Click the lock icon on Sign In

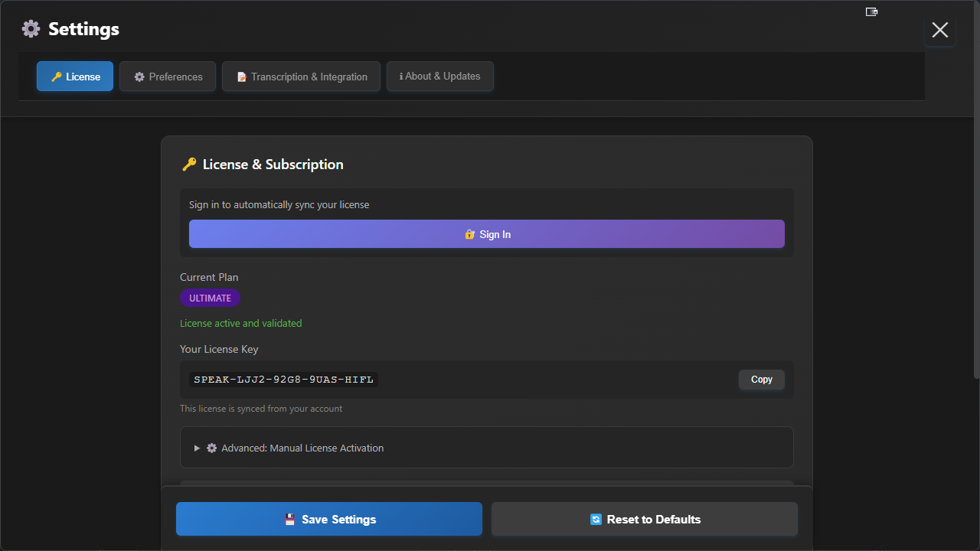(x=470, y=234)
